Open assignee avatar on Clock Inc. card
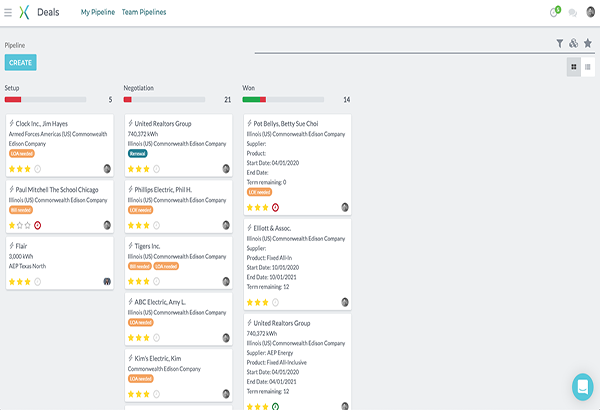Viewport: 600px width, 410px height. 107,169
